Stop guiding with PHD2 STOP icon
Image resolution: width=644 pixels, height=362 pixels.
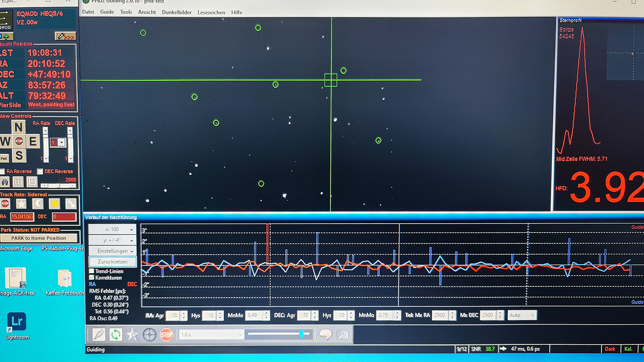[167, 334]
